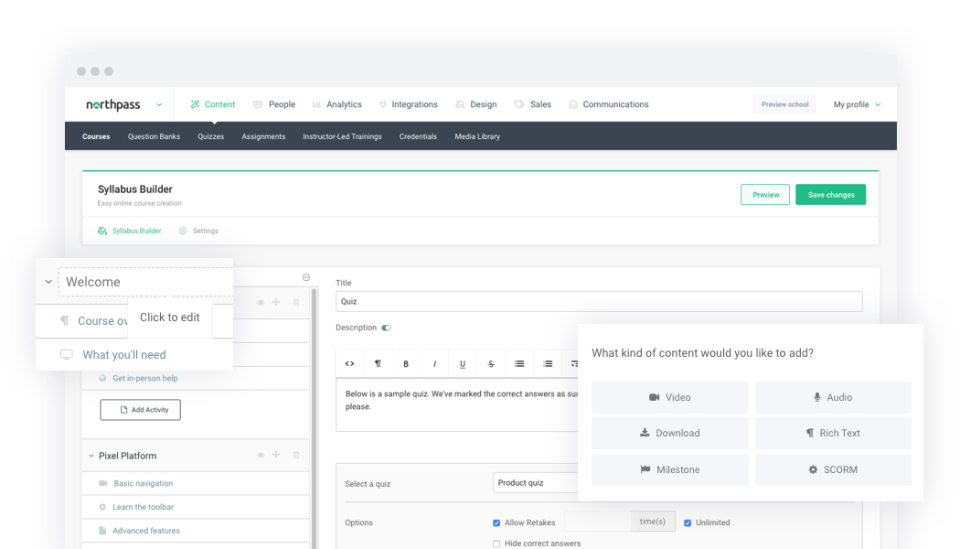Click the Northpass logo
The width and height of the screenshot is (960, 549).
pyautogui.click(x=113, y=105)
